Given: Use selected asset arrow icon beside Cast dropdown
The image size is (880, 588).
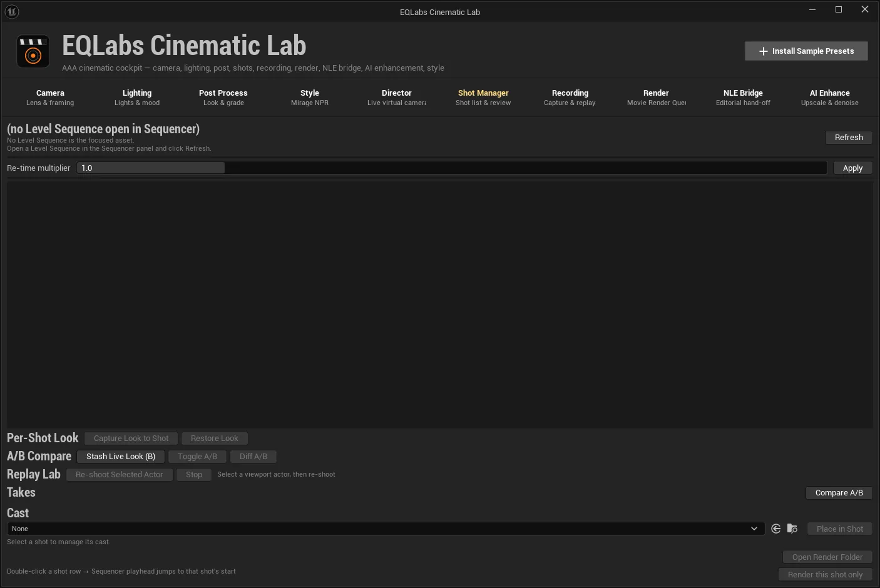Looking at the screenshot, I should click(x=776, y=529).
